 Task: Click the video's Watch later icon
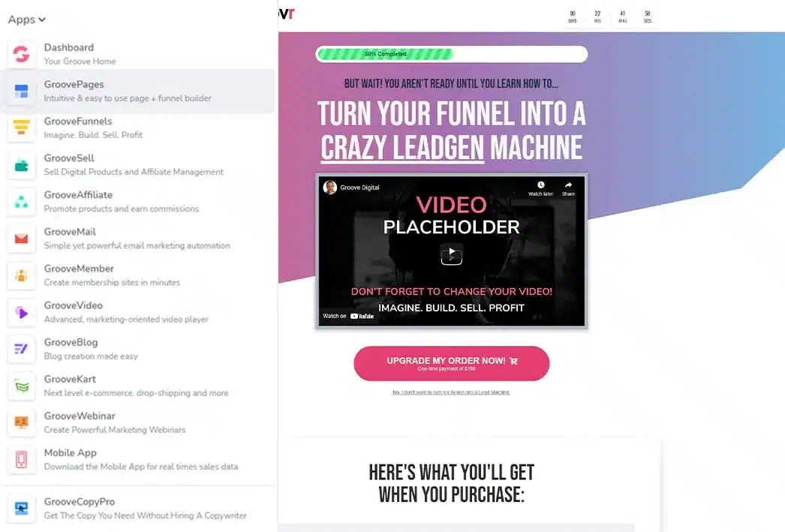click(540, 188)
